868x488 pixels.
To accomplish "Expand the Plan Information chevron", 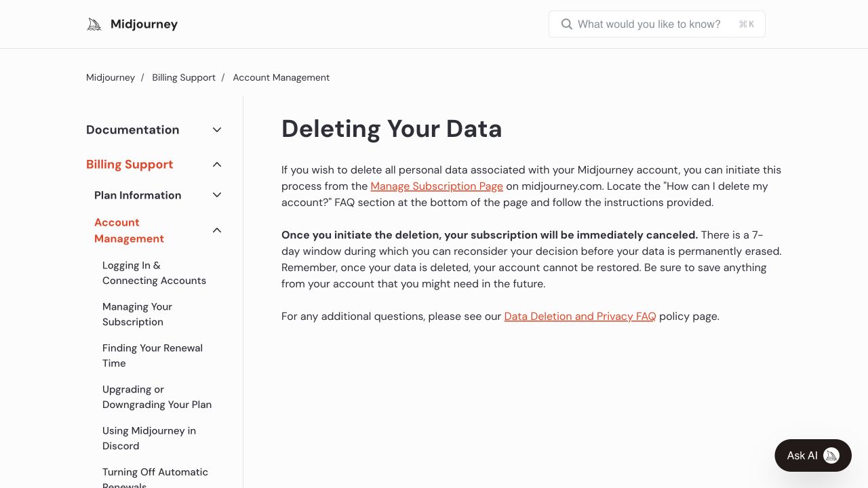I will 217,195.
